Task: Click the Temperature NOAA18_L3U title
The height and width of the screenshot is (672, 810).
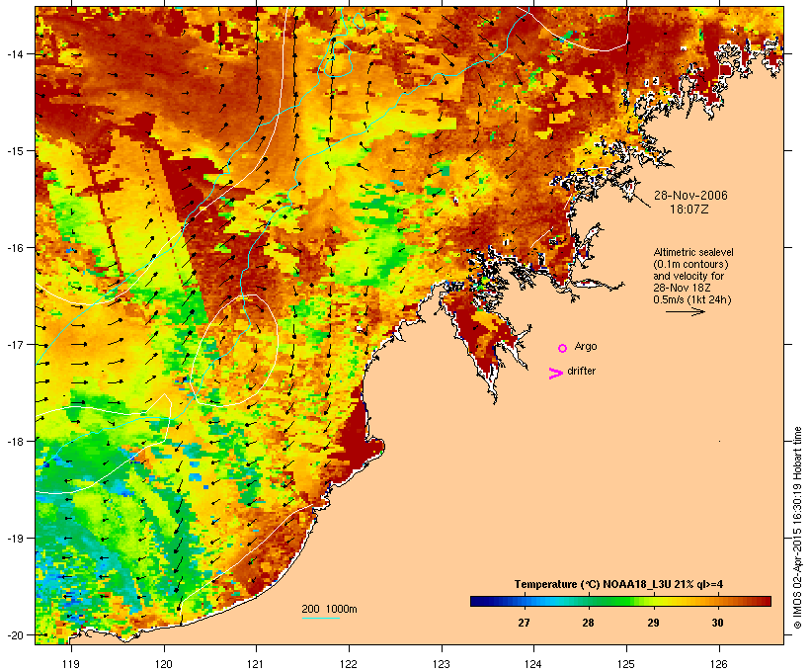Action: [x=618, y=584]
